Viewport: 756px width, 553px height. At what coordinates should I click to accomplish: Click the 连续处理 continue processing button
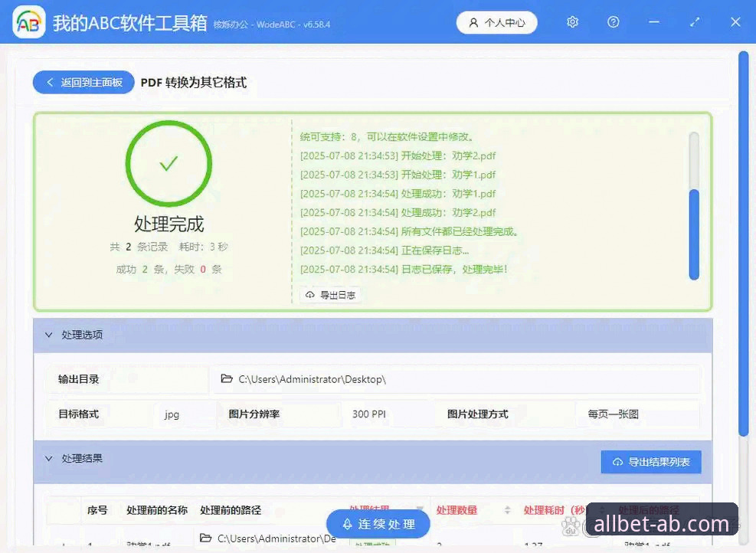378,524
